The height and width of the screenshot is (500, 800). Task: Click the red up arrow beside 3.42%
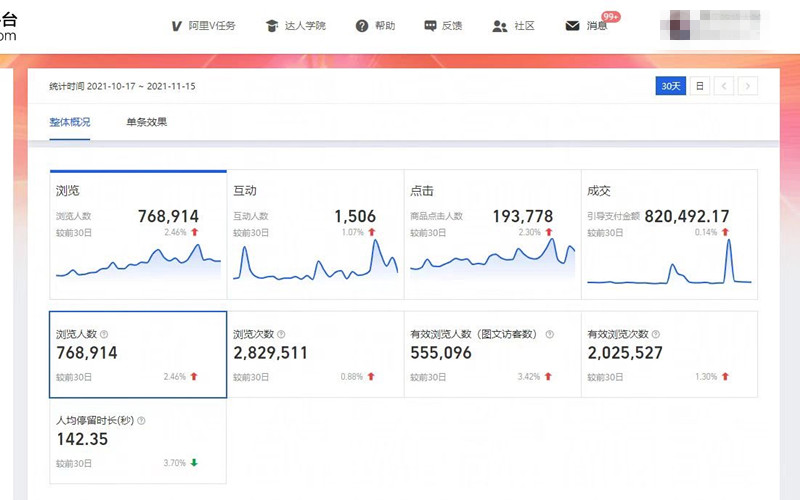(x=548, y=377)
